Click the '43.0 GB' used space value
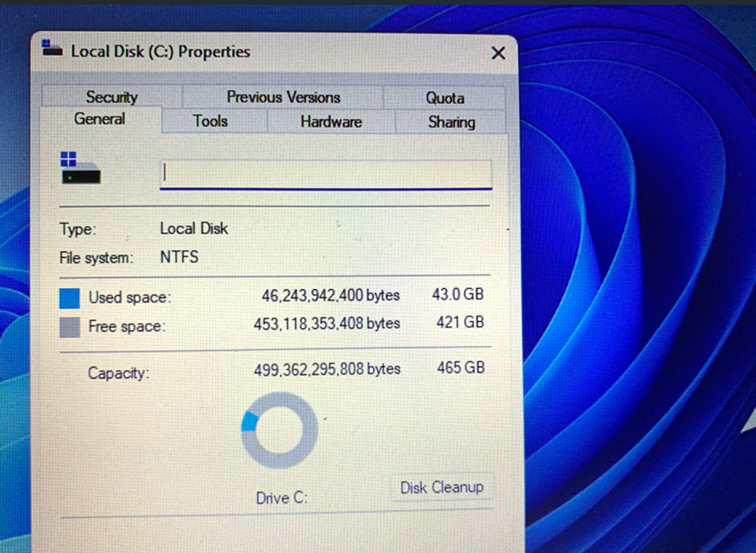The width and height of the screenshot is (756, 553). (458, 294)
